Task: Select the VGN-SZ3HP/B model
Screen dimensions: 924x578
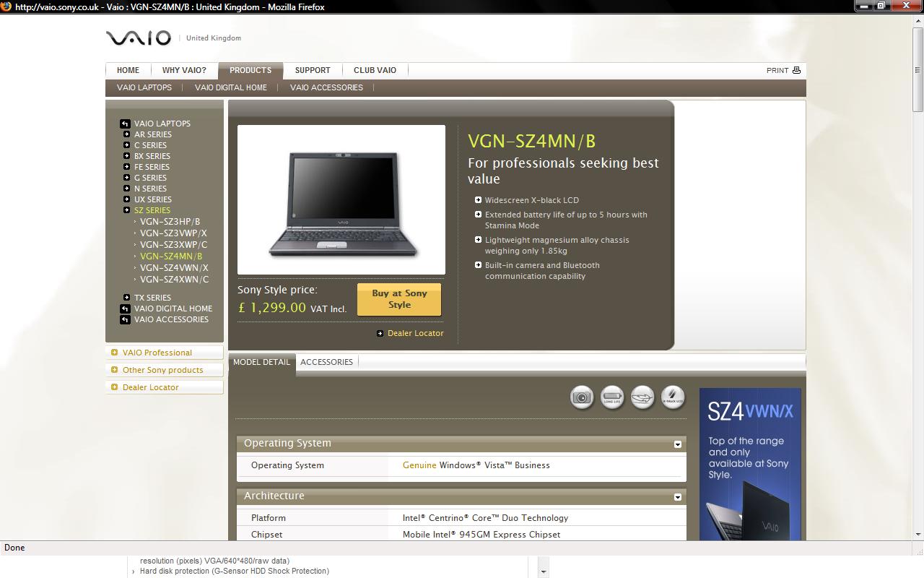Action: pos(170,222)
